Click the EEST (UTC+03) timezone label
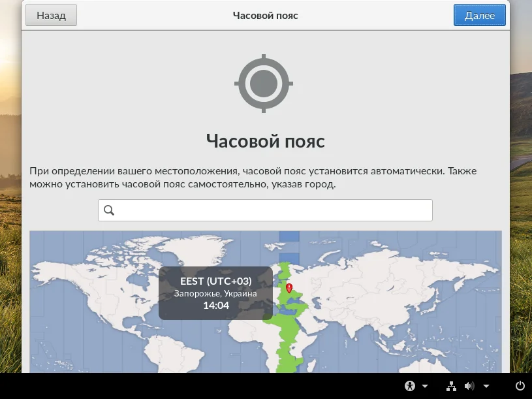Viewport: 532px width, 399px height. pyautogui.click(x=216, y=281)
